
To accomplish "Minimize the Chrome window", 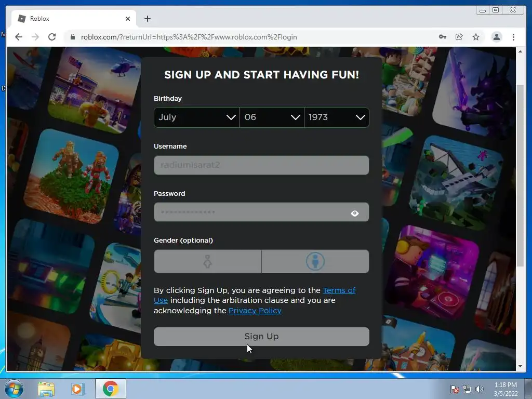I will 483,10.
